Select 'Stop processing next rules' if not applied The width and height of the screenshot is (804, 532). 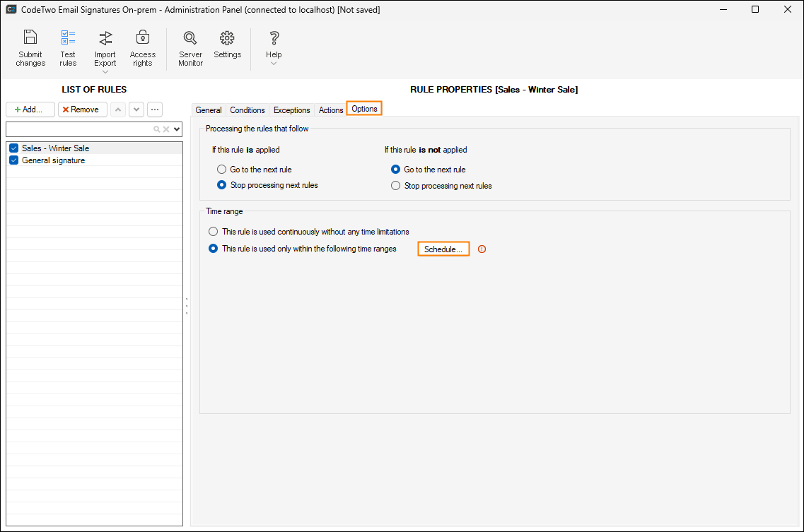point(395,186)
